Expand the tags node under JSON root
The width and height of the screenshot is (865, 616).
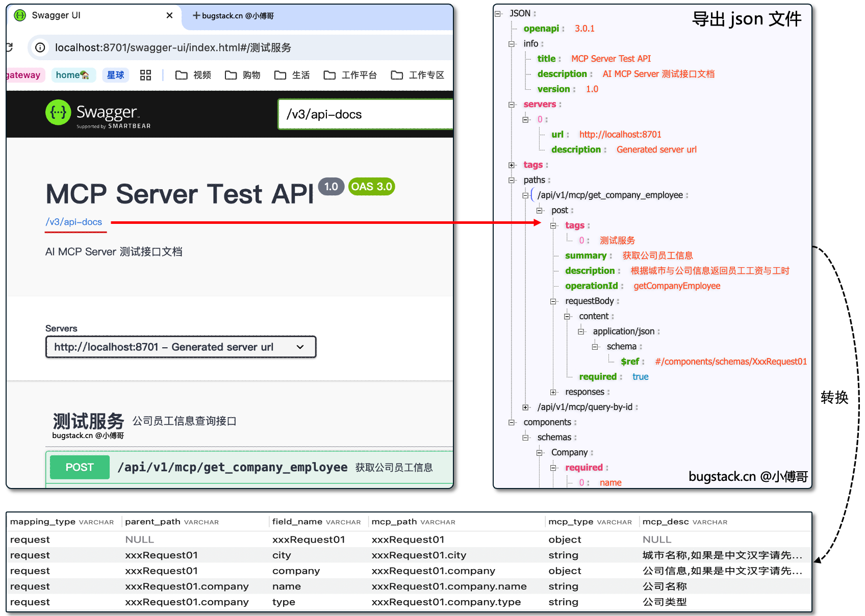click(512, 165)
